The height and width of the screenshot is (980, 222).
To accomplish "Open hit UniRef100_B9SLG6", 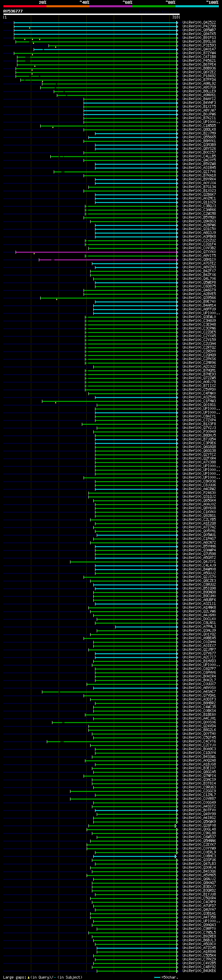I will pyautogui.click(x=199, y=41).
